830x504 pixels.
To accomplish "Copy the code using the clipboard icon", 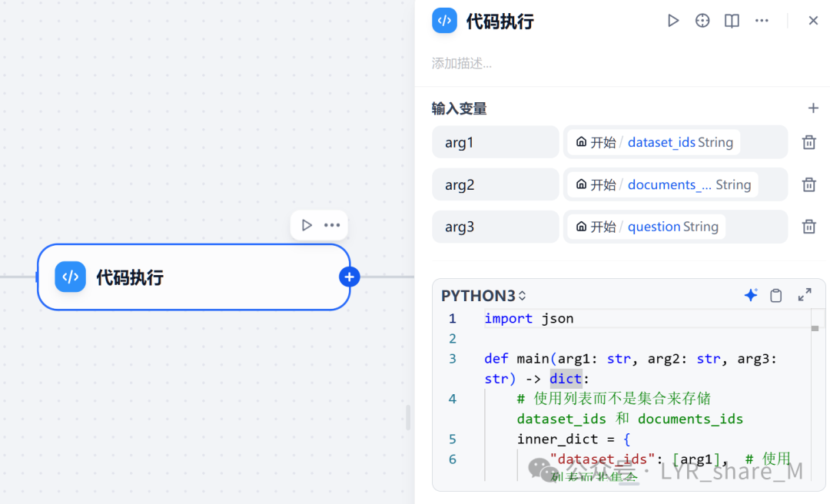I will [775, 295].
